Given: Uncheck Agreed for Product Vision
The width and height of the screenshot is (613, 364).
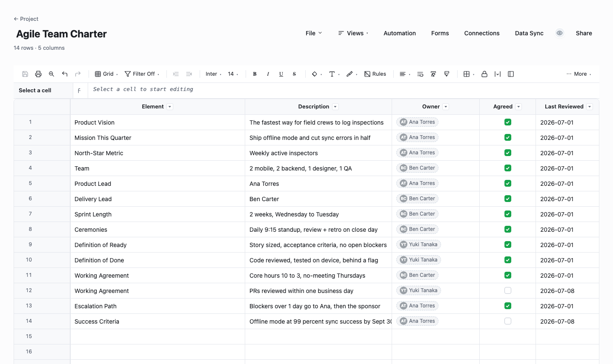Looking at the screenshot, I should [508, 122].
